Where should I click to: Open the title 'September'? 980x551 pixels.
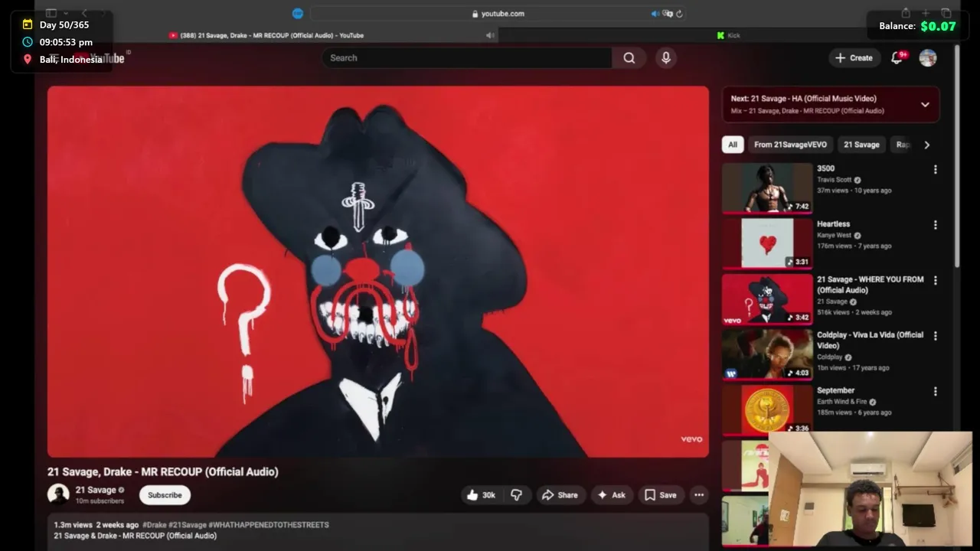coord(835,390)
